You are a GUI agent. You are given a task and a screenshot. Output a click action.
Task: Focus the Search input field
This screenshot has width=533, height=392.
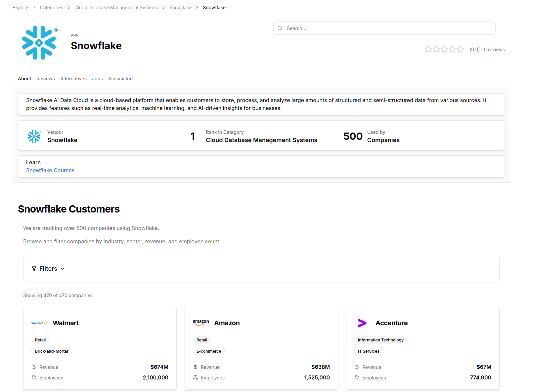click(384, 28)
